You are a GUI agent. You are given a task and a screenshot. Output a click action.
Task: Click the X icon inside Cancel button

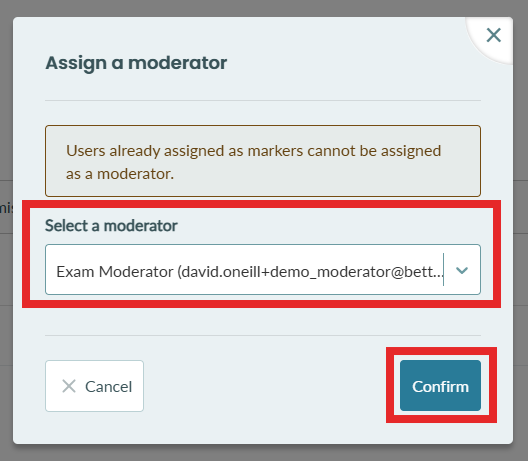(x=69, y=386)
